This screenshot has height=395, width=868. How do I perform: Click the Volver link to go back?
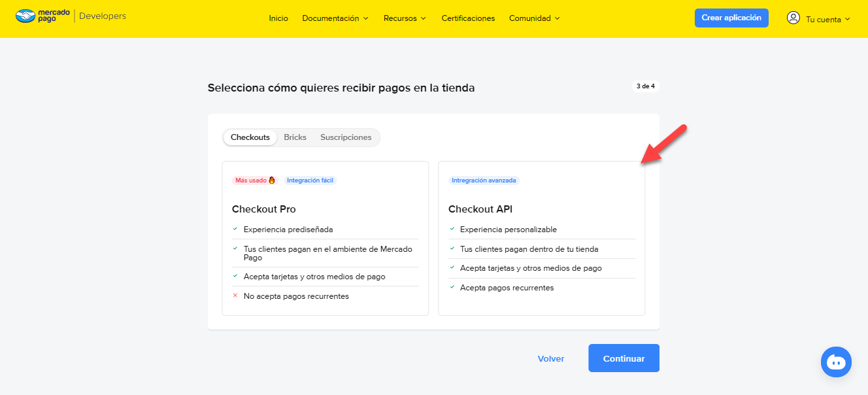[550, 358]
